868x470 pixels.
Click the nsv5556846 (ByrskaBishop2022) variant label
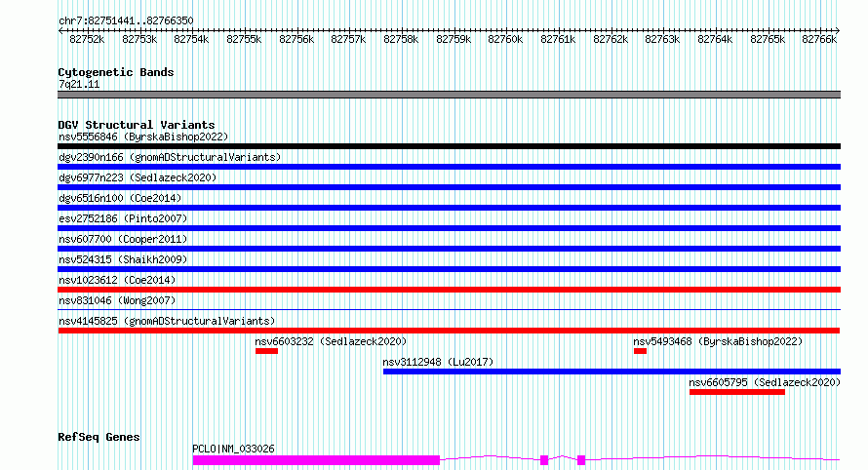[143, 137]
